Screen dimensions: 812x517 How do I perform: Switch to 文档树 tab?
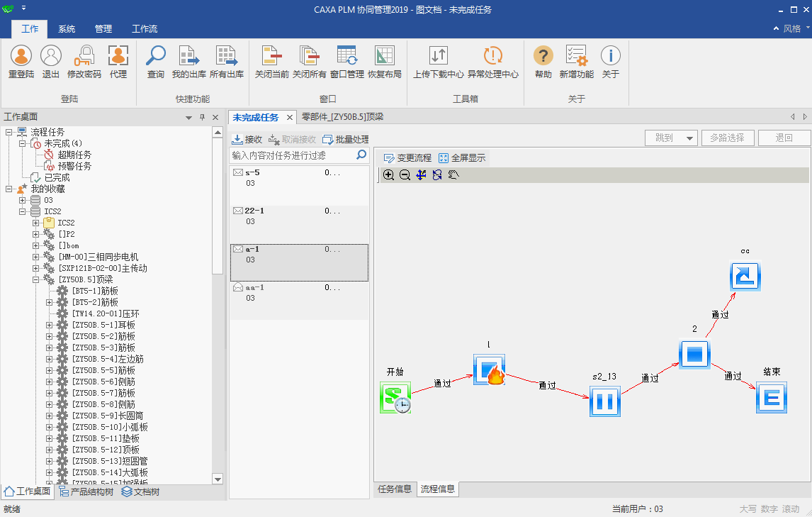pos(141,491)
